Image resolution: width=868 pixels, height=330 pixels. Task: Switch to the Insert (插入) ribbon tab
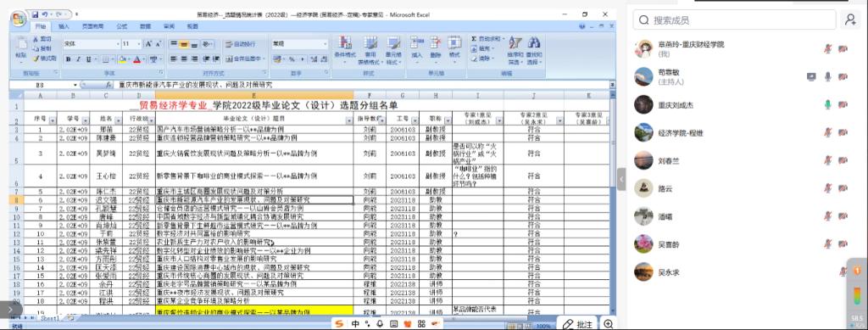64,26
